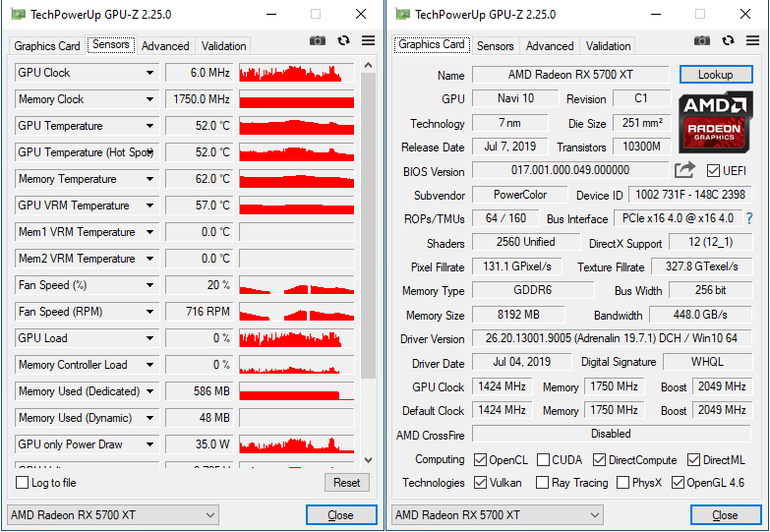Toggle the DirectML checkbox

[693, 460]
